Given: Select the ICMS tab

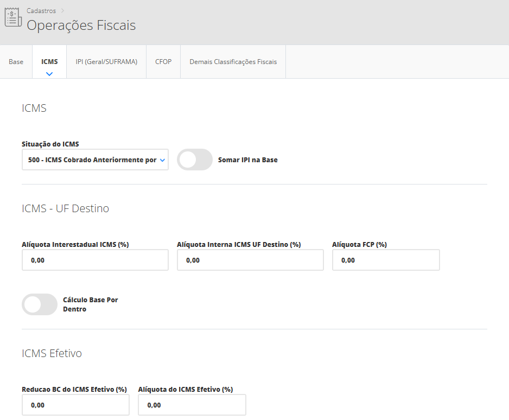Looking at the screenshot, I should [x=49, y=62].
